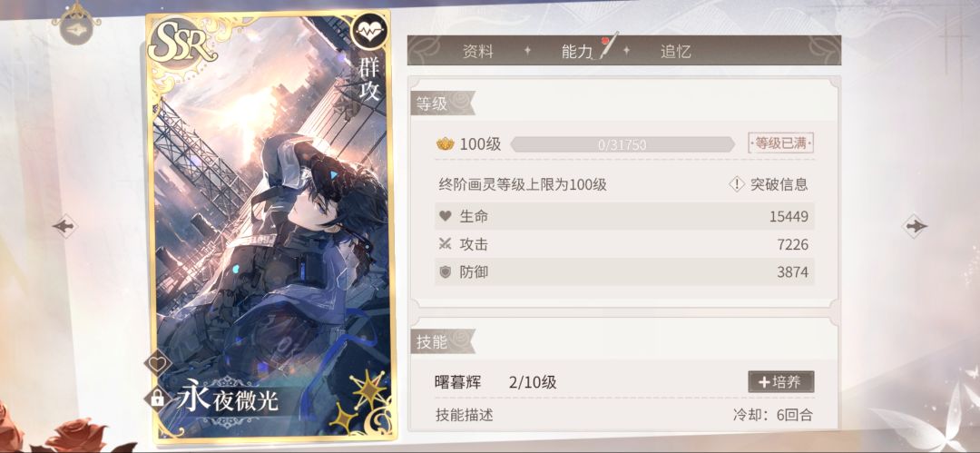This screenshot has width=980, height=453.
Task: Open the 突破信息 link
Action: coord(779,184)
